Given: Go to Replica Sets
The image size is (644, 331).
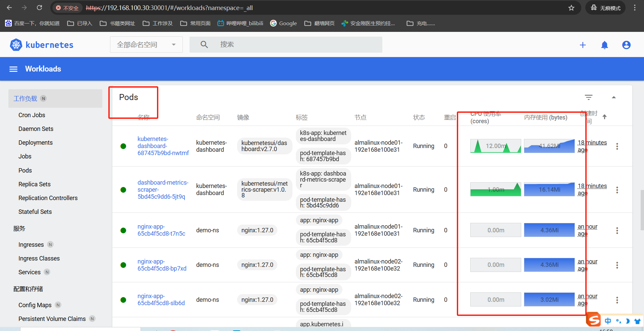Looking at the screenshot, I should pyautogui.click(x=35, y=184).
